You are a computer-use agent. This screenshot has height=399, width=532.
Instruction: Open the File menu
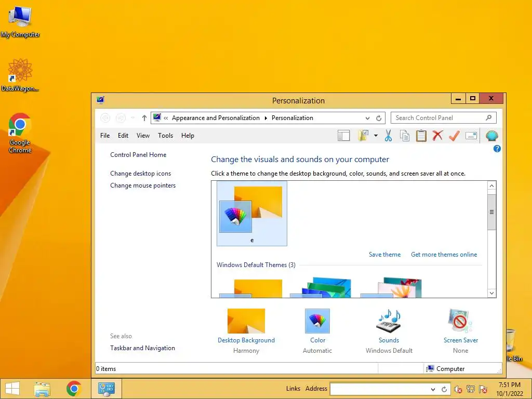click(x=105, y=136)
